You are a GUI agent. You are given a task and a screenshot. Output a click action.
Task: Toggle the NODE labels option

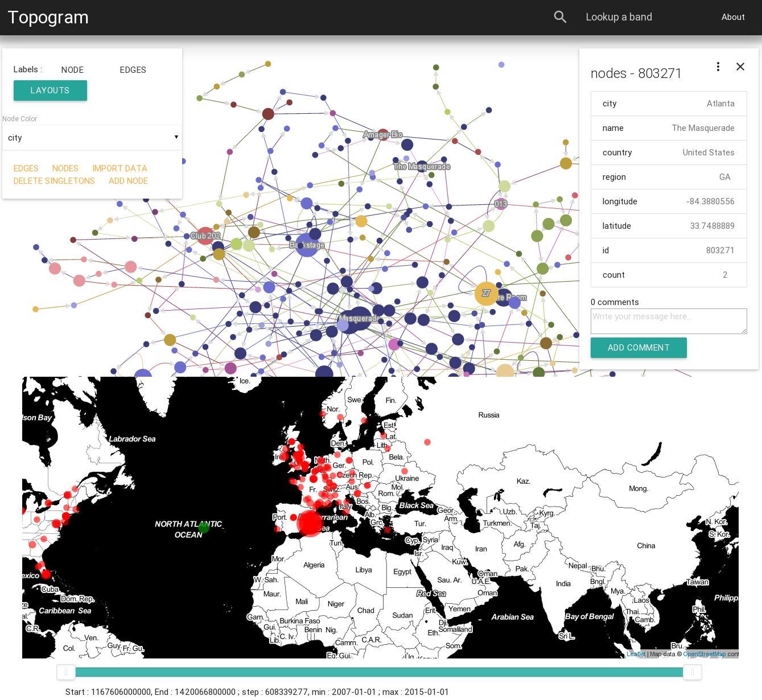click(72, 70)
